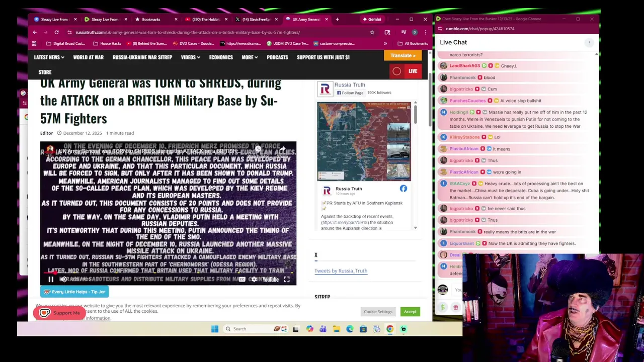Click Follow Page on Facebook widget
The image size is (644, 362).
(350, 93)
